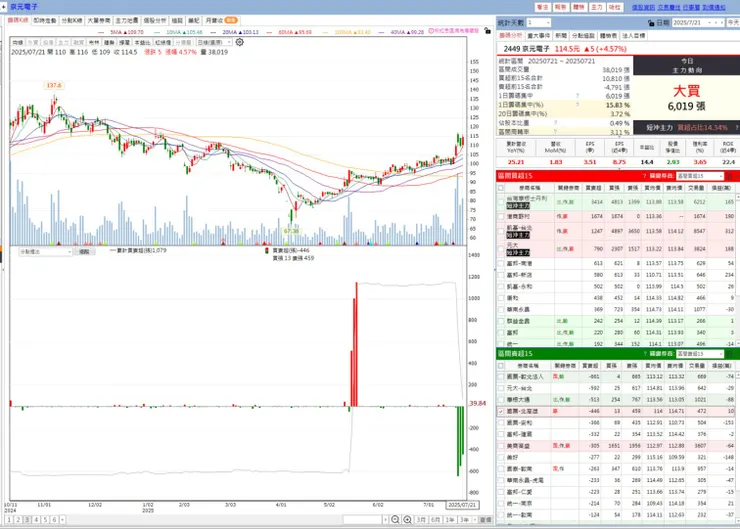Toggle the lock icon beside 日期
The width and height of the screenshot is (740, 529).
tap(651, 23)
